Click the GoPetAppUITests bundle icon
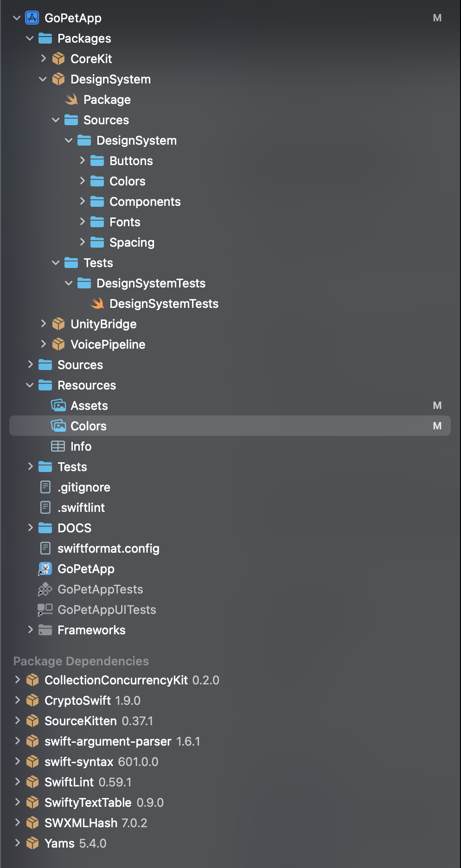The height and width of the screenshot is (868, 461). click(45, 610)
